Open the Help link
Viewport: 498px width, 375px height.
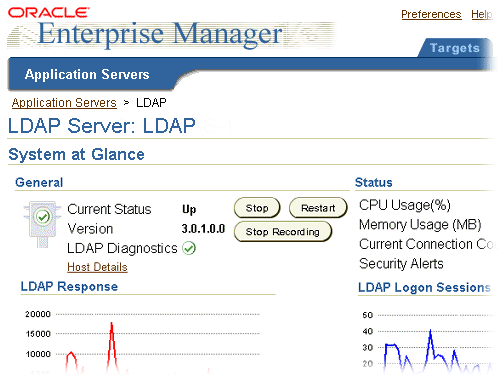click(x=482, y=14)
